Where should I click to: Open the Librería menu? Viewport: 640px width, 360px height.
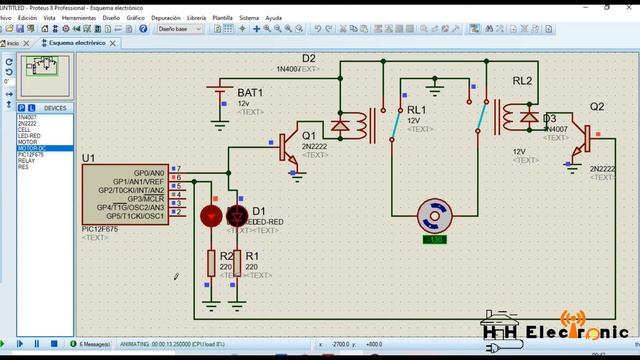tap(196, 18)
